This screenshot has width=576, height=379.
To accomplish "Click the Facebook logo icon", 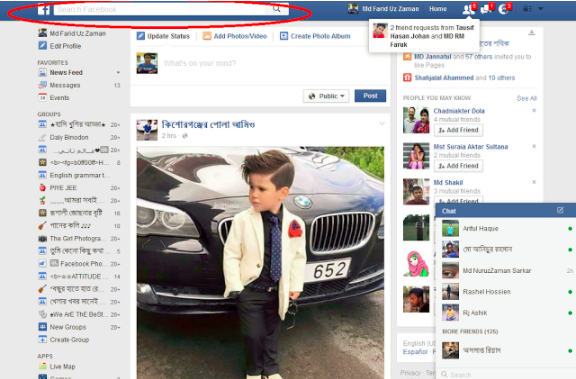I will pyautogui.click(x=44, y=9).
